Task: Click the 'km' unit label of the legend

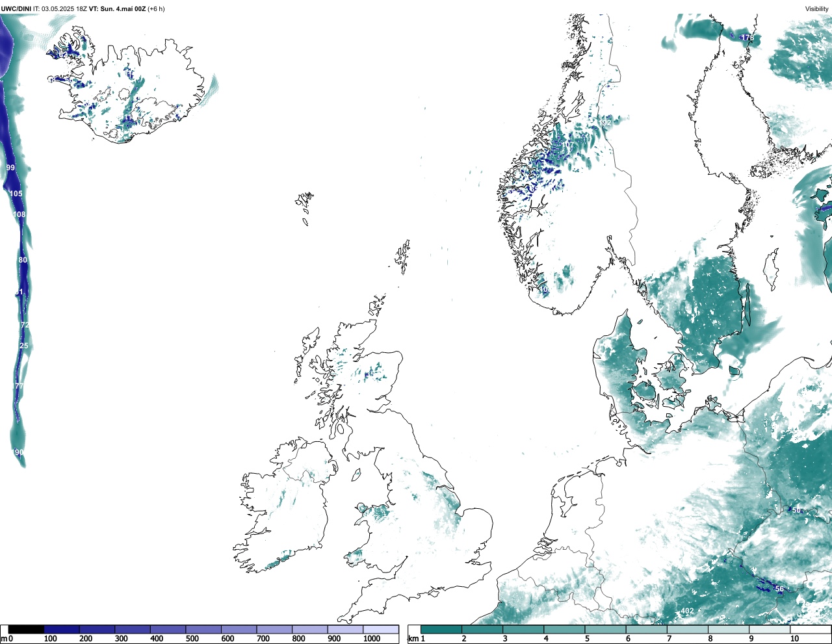Action: (x=413, y=639)
